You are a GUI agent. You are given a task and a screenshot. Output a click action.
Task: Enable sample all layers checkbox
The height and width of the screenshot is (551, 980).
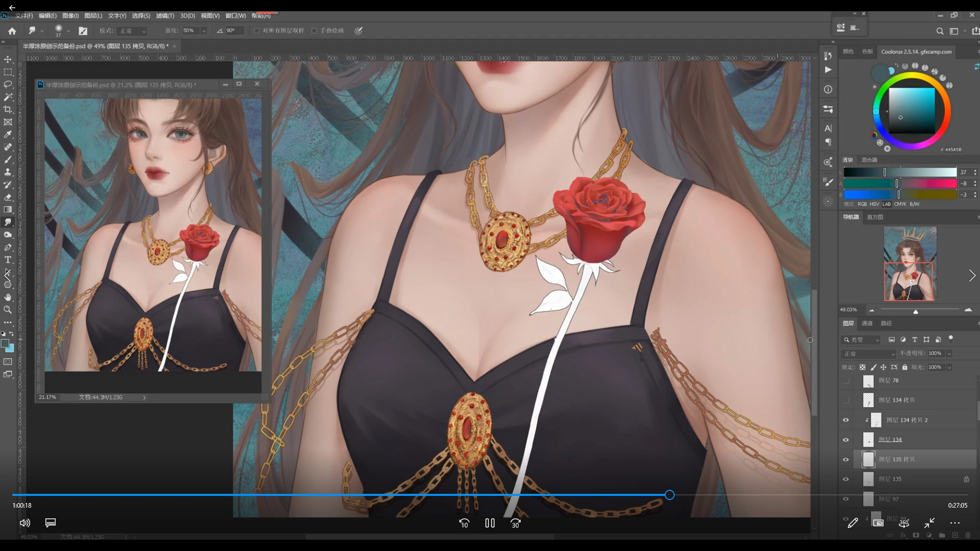tap(257, 31)
